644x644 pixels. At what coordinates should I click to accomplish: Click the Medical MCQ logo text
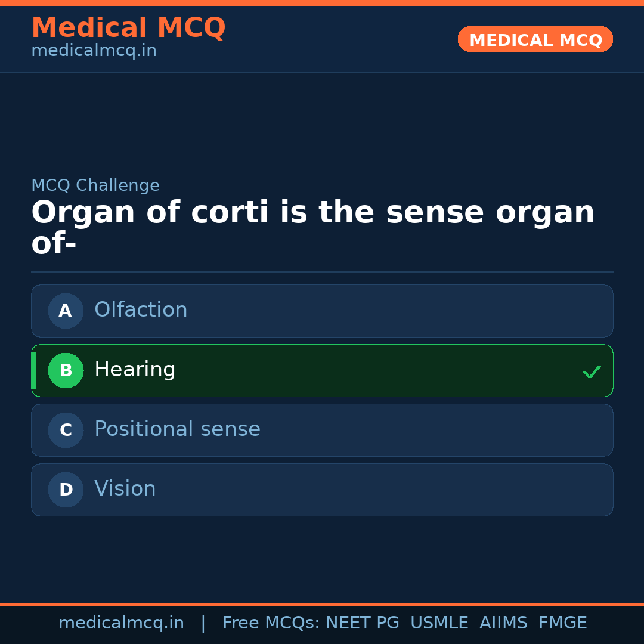pyautogui.click(x=128, y=27)
